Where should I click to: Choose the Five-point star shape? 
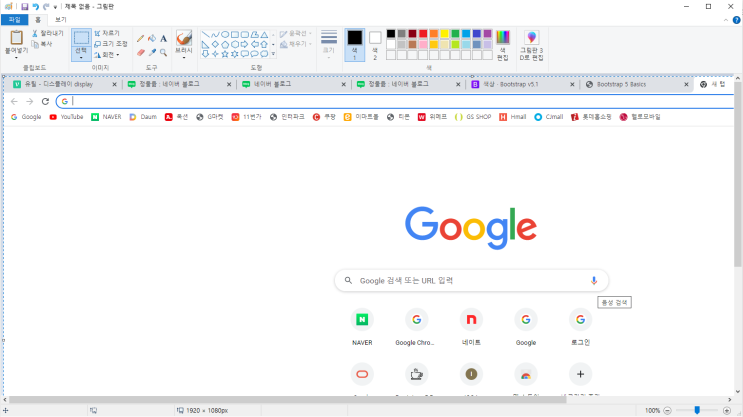[225, 54]
